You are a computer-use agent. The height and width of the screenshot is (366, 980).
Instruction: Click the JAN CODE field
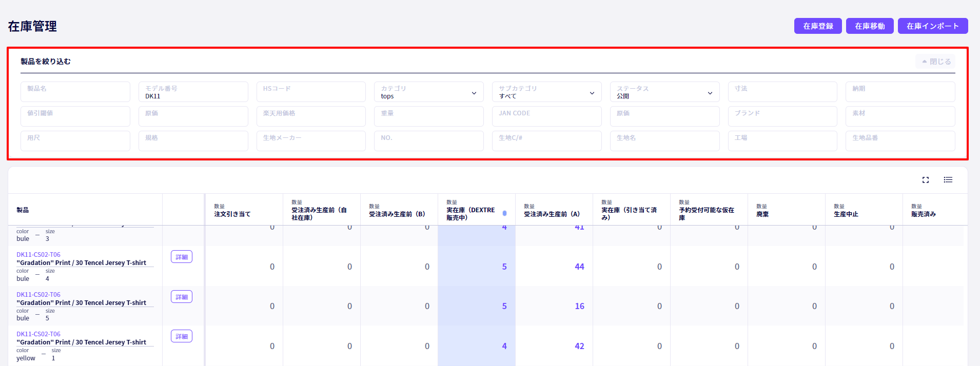[x=547, y=116]
